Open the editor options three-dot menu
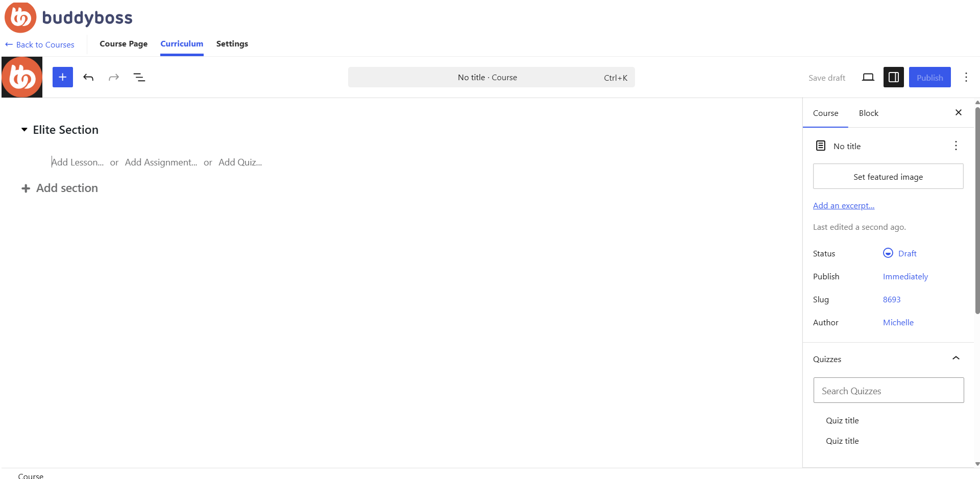 (966, 77)
